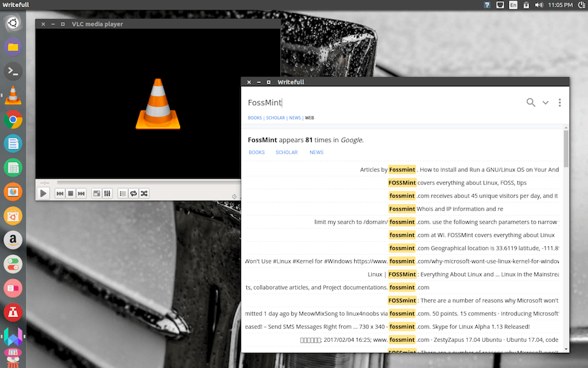Open LibreOffice Writer from dock
This screenshot has height=368, width=588.
tap(13, 144)
